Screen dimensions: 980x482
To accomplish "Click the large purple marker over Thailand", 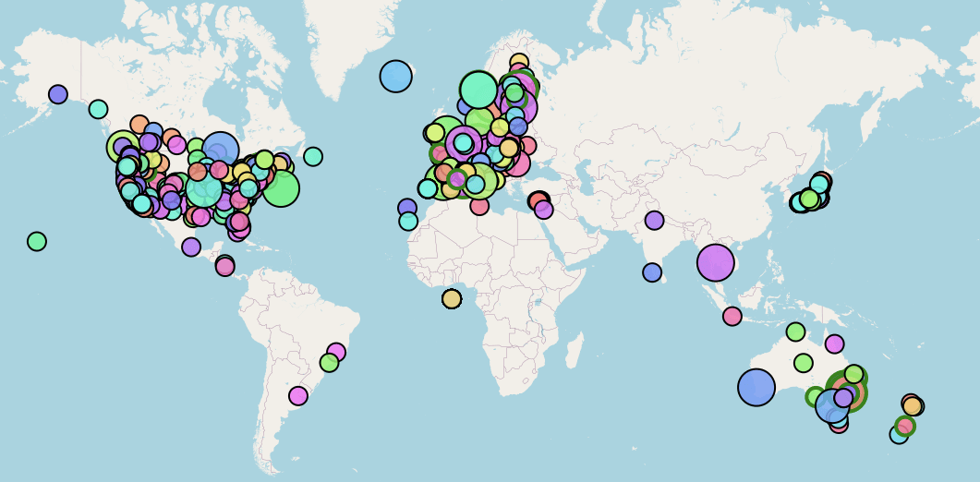I will [x=715, y=262].
